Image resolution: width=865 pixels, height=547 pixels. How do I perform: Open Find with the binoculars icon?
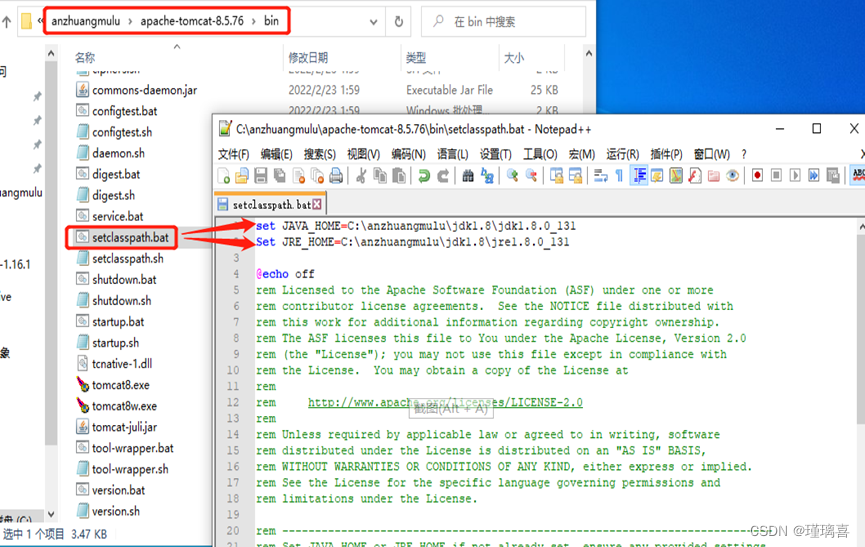coord(468,176)
